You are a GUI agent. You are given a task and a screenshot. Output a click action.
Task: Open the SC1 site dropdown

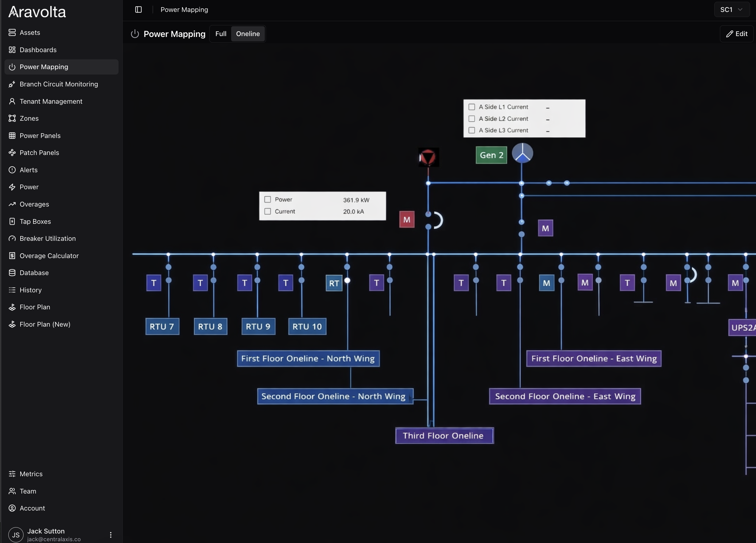(x=731, y=10)
